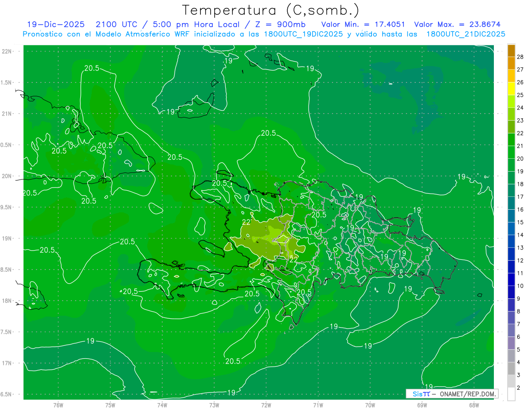Click the "23" color scale label

coord(520,121)
